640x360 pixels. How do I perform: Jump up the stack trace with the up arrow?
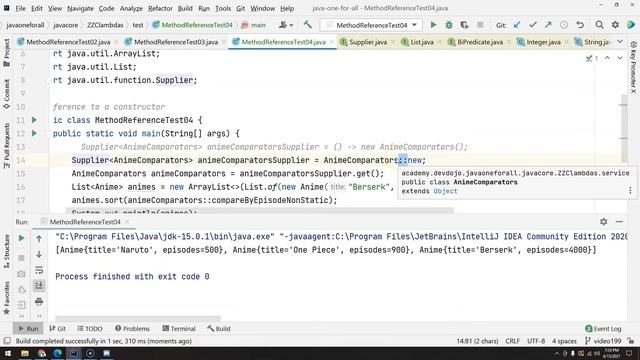point(39,238)
